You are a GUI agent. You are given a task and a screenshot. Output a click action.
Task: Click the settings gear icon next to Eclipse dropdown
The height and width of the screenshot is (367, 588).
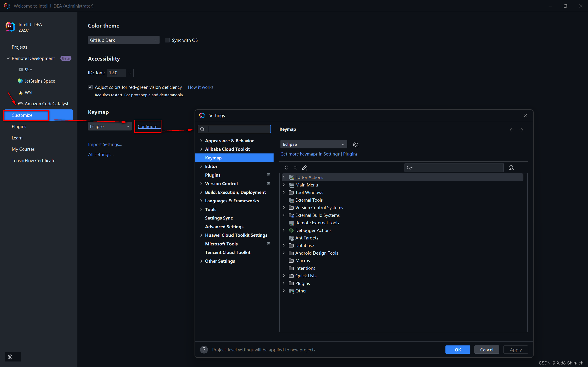[355, 144]
